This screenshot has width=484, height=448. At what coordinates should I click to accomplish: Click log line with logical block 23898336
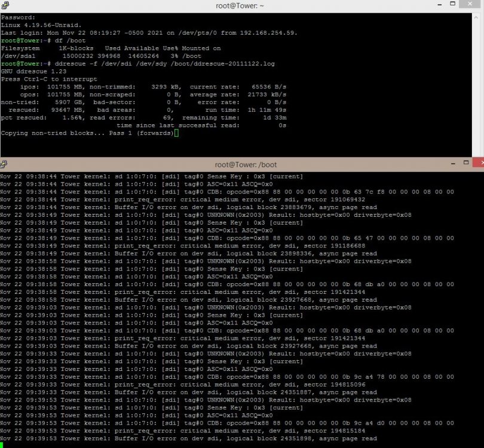click(188, 253)
